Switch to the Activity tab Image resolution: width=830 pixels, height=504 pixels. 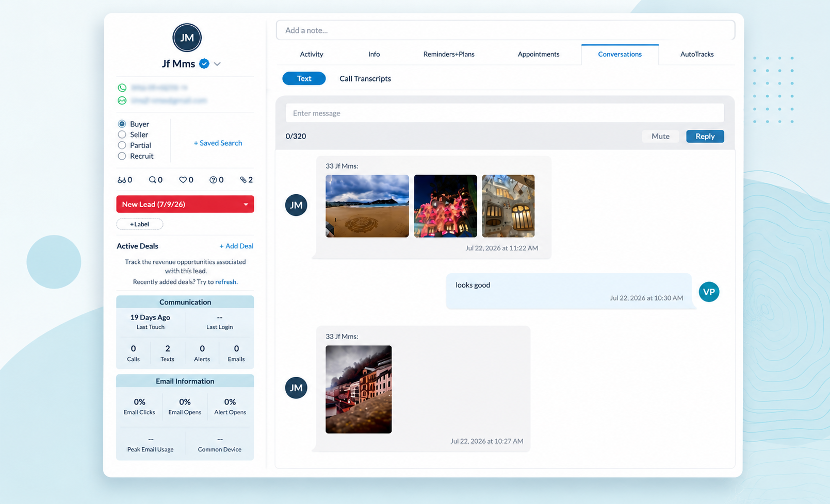click(312, 54)
